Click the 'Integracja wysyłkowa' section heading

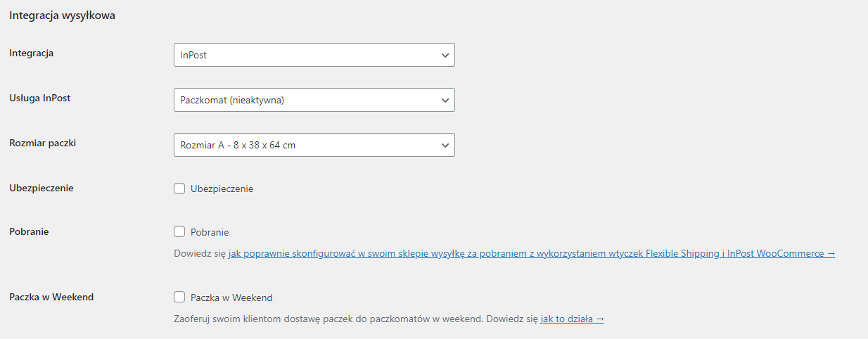coord(62,15)
